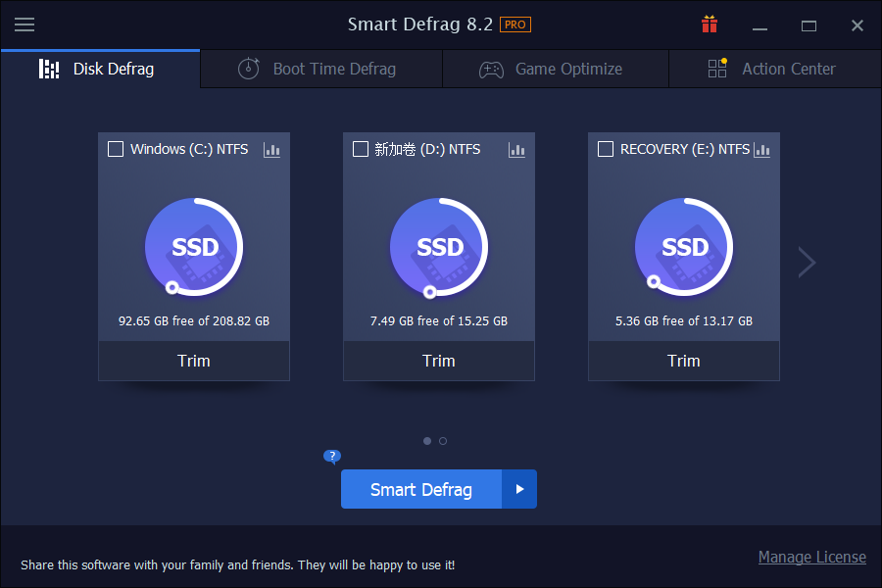Open the defrag report for RECOVERY (E:)
Screen dimensions: 882x588
(761, 149)
